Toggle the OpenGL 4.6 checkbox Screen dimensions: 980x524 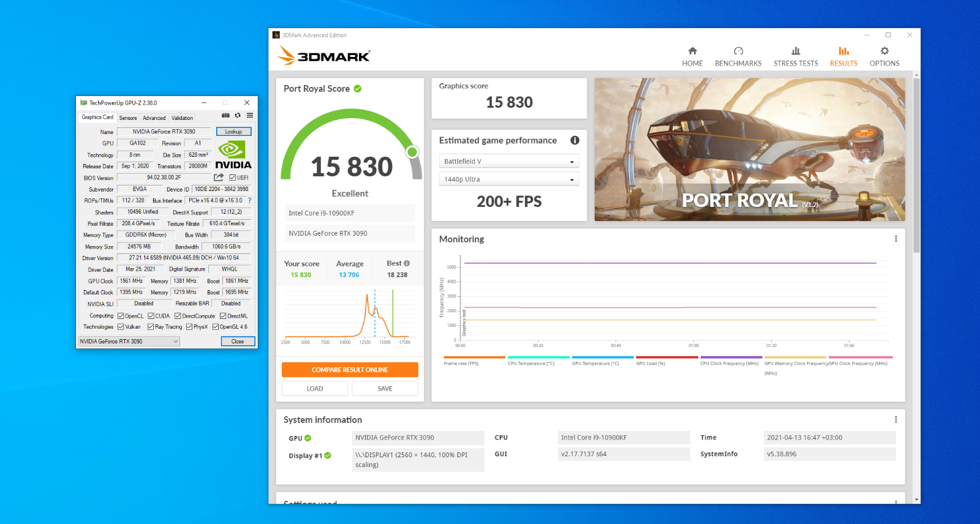point(216,327)
